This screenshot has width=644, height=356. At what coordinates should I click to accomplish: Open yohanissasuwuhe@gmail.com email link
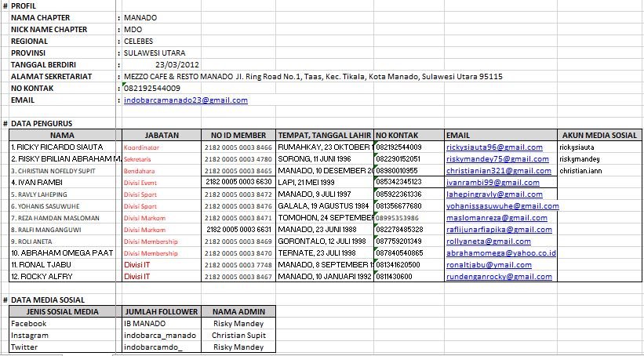pyautogui.click(x=503, y=206)
